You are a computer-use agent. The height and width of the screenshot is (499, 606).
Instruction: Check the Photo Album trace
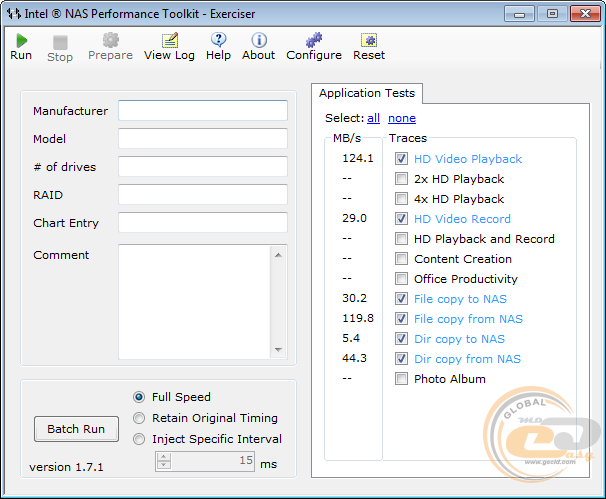[x=401, y=379]
